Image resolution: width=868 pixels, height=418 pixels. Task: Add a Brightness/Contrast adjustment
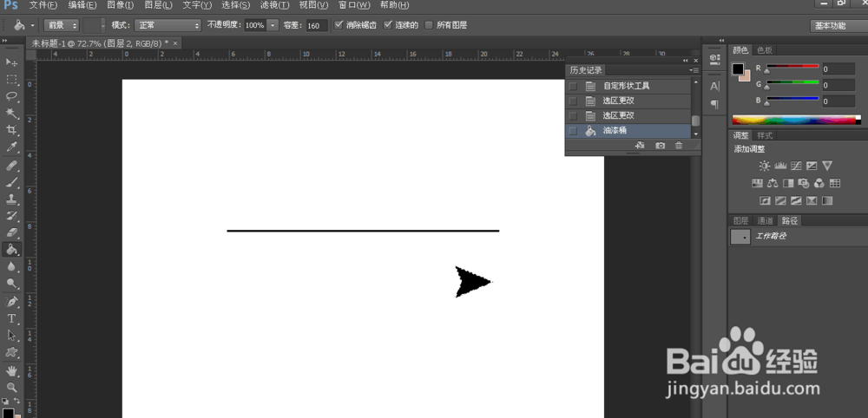tap(765, 166)
